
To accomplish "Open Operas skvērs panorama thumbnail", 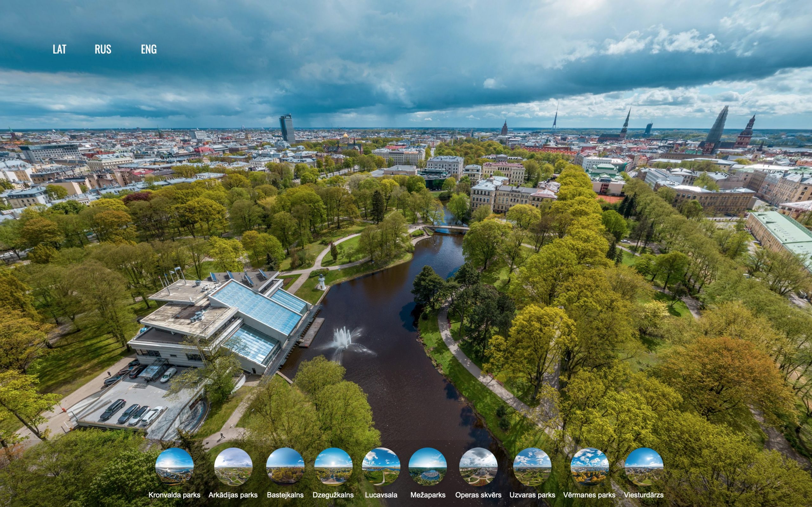I will 478,466.
